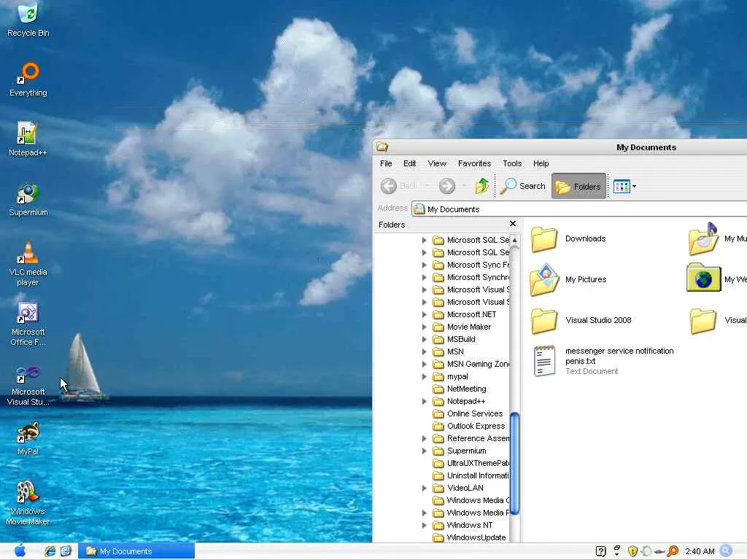This screenshot has width=747, height=560.
Task: Click the My Documents address bar
Action: pyautogui.click(x=579, y=209)
